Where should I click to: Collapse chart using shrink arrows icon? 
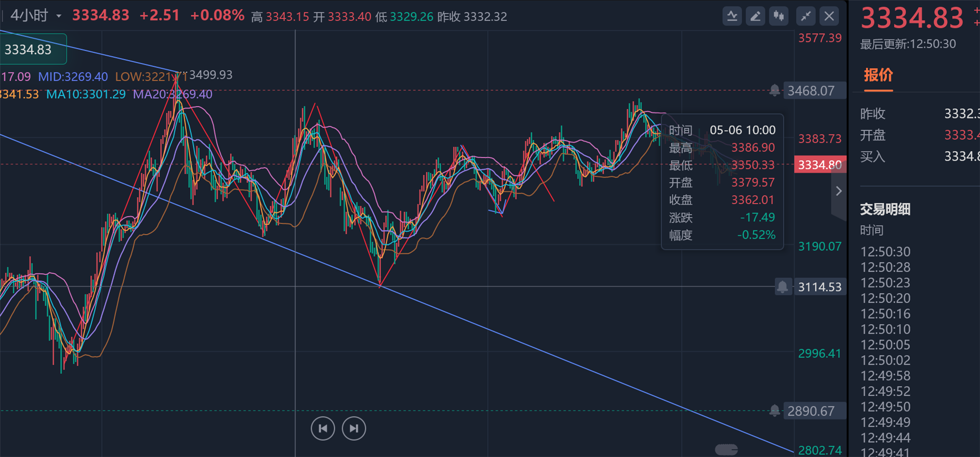click(x=806, y=16)
